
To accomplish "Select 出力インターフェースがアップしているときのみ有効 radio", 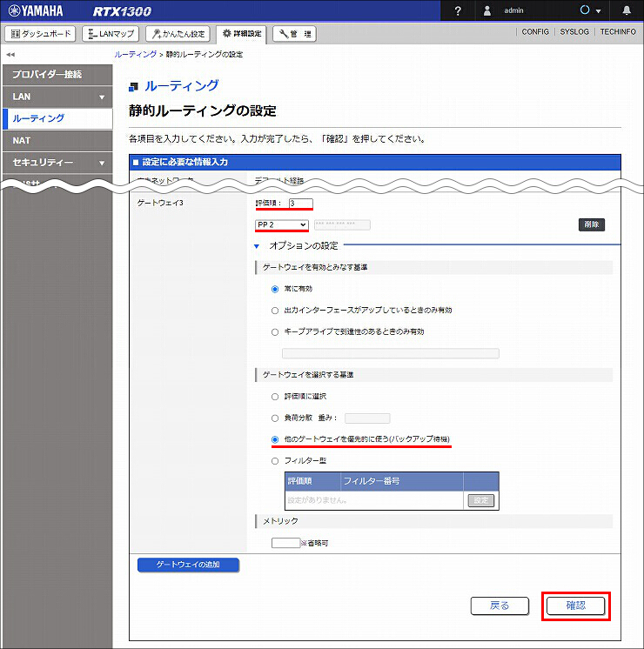I will [x=275, y=311].
